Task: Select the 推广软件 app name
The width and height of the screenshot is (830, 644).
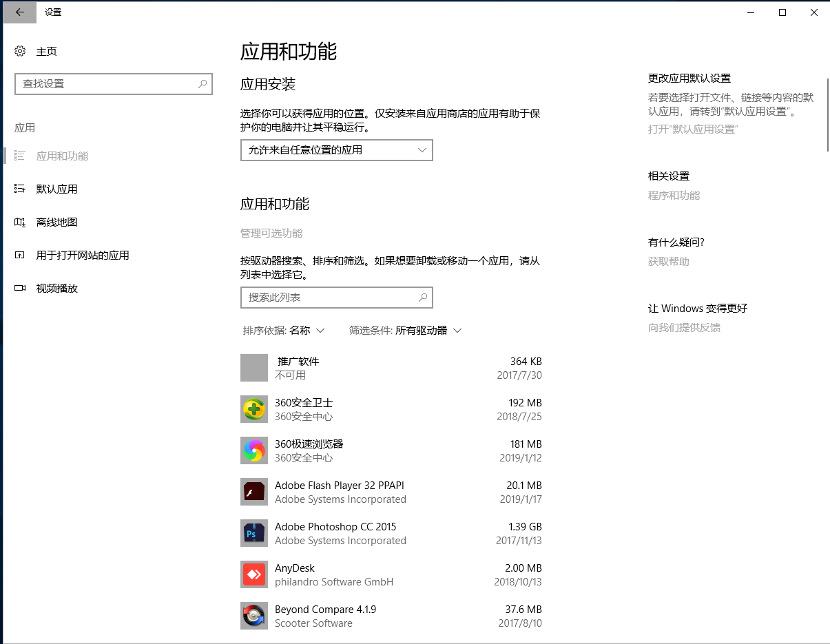Action: pos(298,361)
